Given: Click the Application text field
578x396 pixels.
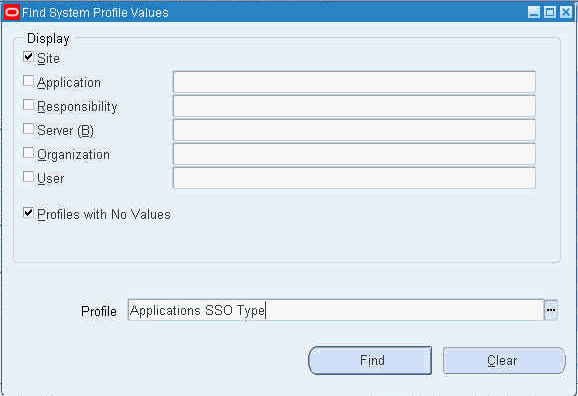Looking at the screenshot, I should tap(354, 82).
